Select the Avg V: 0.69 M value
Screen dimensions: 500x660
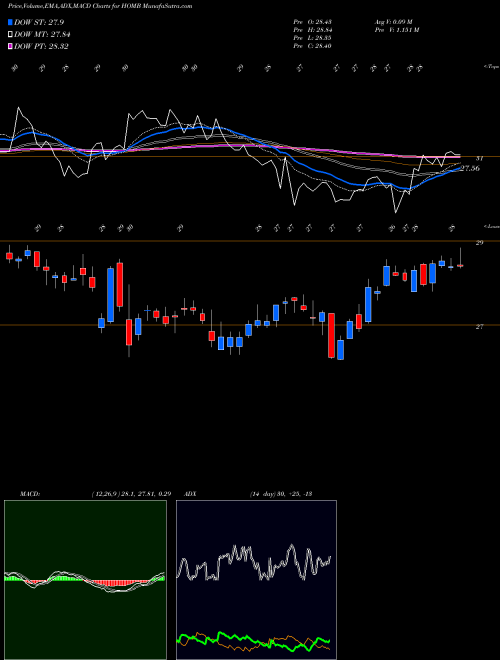394,22
